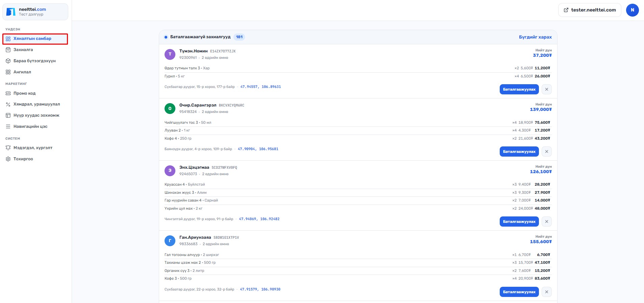Screen dimensions: 644x303
Task: Cancel Ган.Ариунзаяа order using X button
Action: point(546,292)
